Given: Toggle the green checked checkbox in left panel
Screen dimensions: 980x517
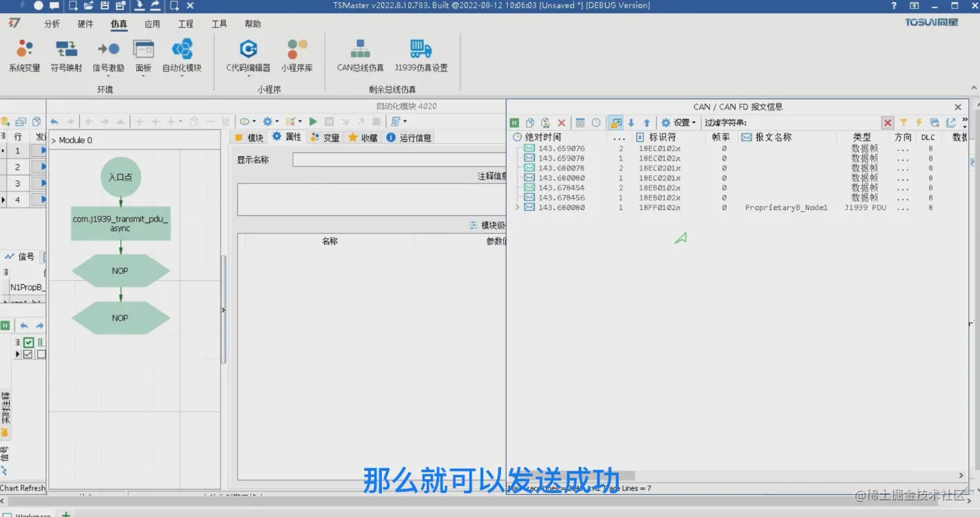Looking at the screenshot, I should coord(28,342).
